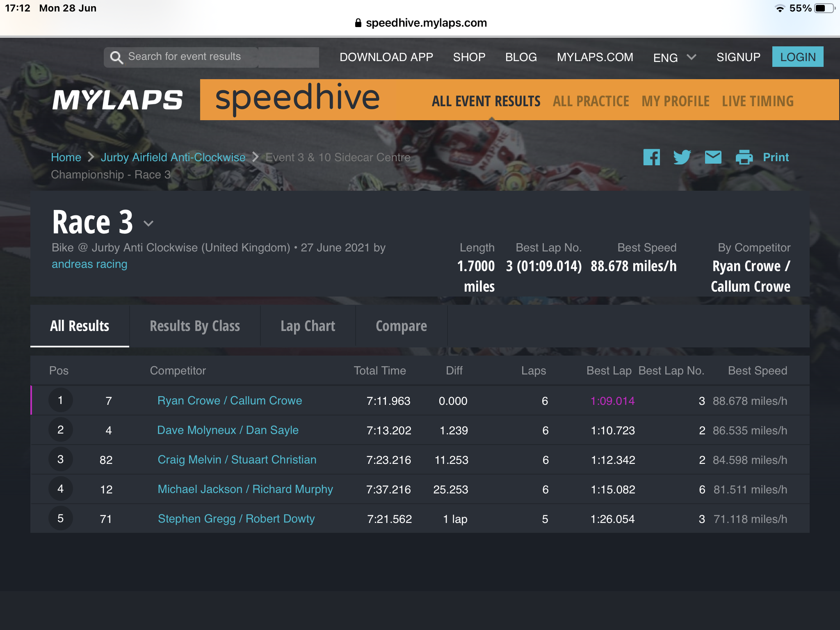Tap the Wi-Fi status icon

click(x=780, y=8)
